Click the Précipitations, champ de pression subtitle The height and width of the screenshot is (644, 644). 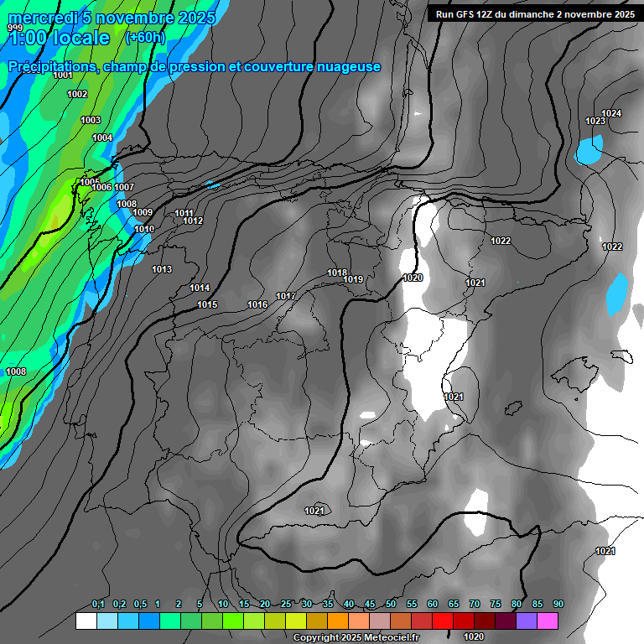point(195,67)
